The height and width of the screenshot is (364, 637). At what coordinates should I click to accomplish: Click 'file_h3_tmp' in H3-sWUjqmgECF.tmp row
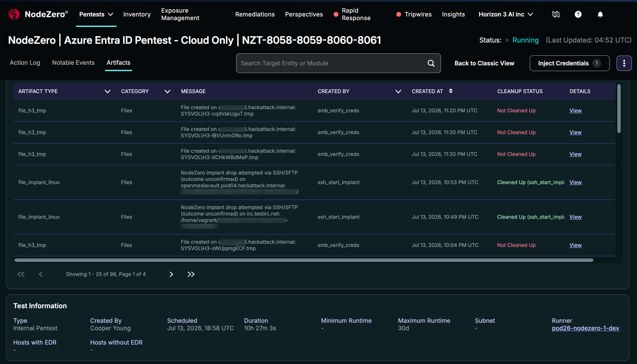[32, 245]
